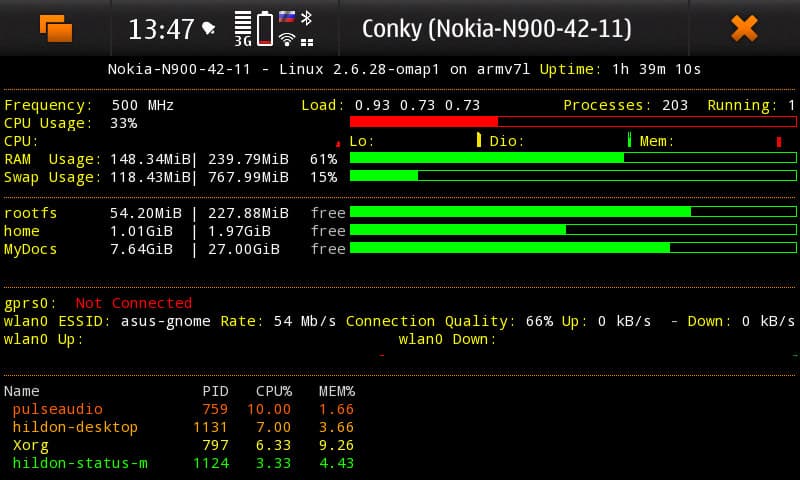Tap the 3G signal strength icon
This screenshot has height=480, width=800.
tap(243, 29)
